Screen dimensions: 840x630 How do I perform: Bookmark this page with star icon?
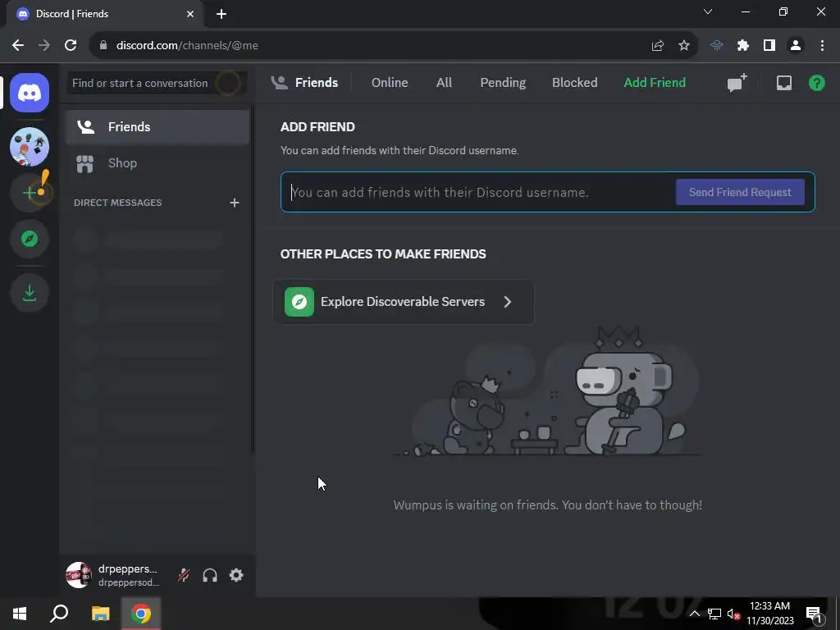(683, 46)
